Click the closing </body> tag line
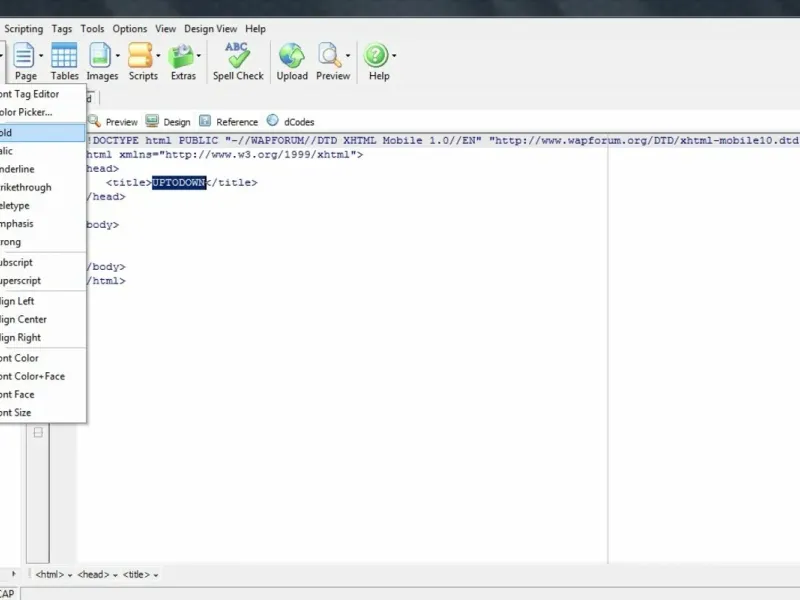 (106, 267)
